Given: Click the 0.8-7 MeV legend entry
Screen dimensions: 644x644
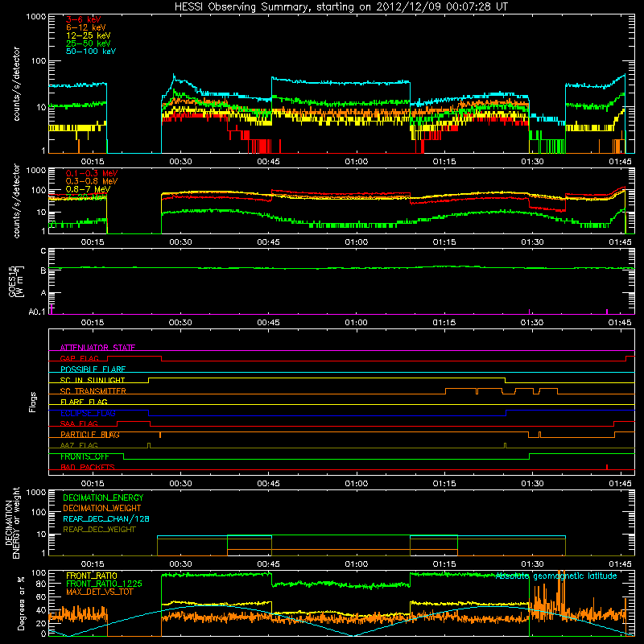Looking at the screenshot, I should click(89, 189).
